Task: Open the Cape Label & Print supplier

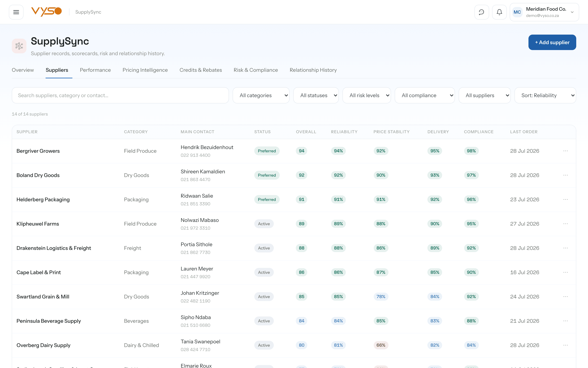Action: click(x=39, y=272)
